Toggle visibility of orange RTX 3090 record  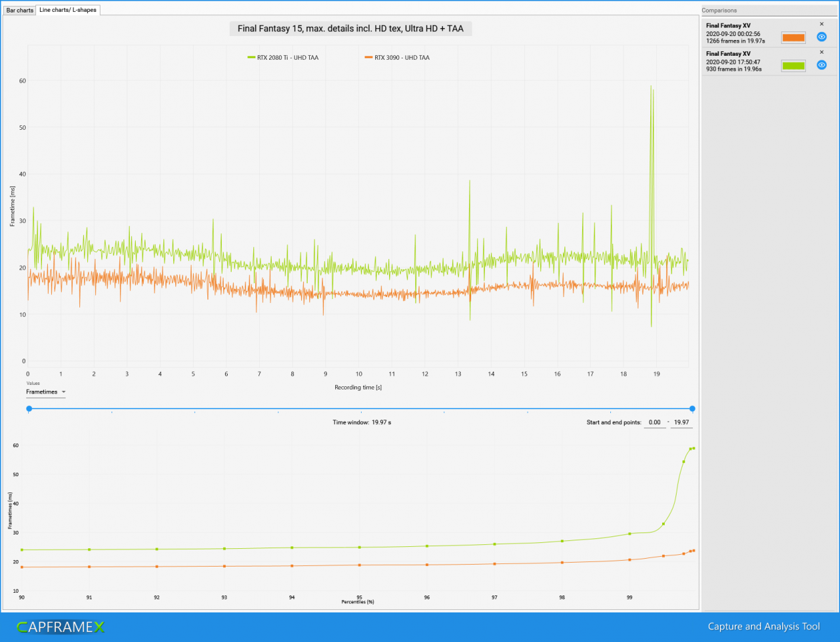click(x=821, y=37)
